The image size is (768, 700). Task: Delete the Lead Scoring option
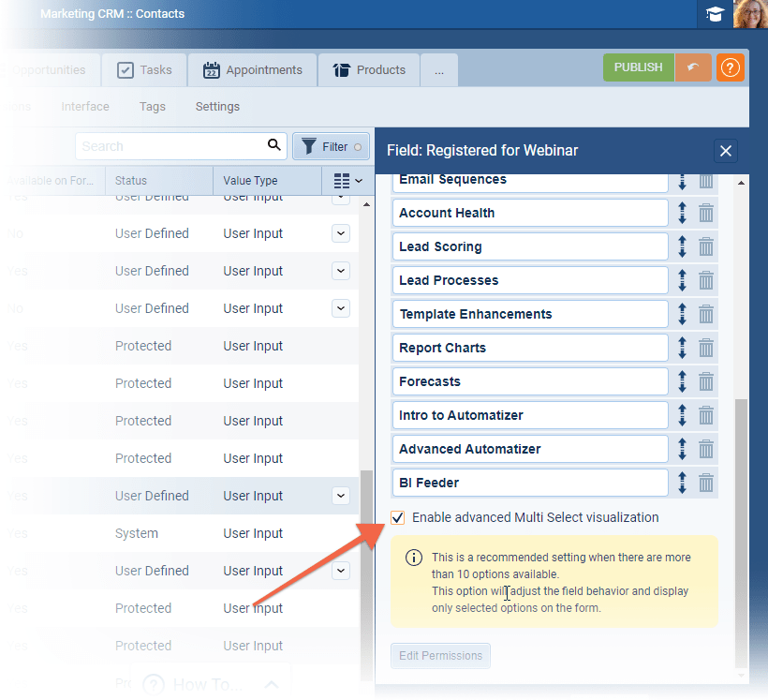tap(706, 246)
